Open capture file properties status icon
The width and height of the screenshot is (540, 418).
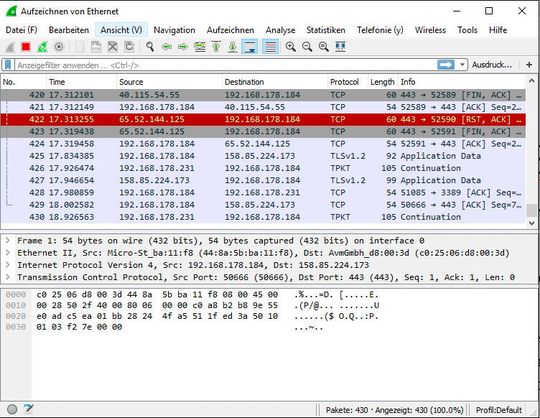point(29,409)
